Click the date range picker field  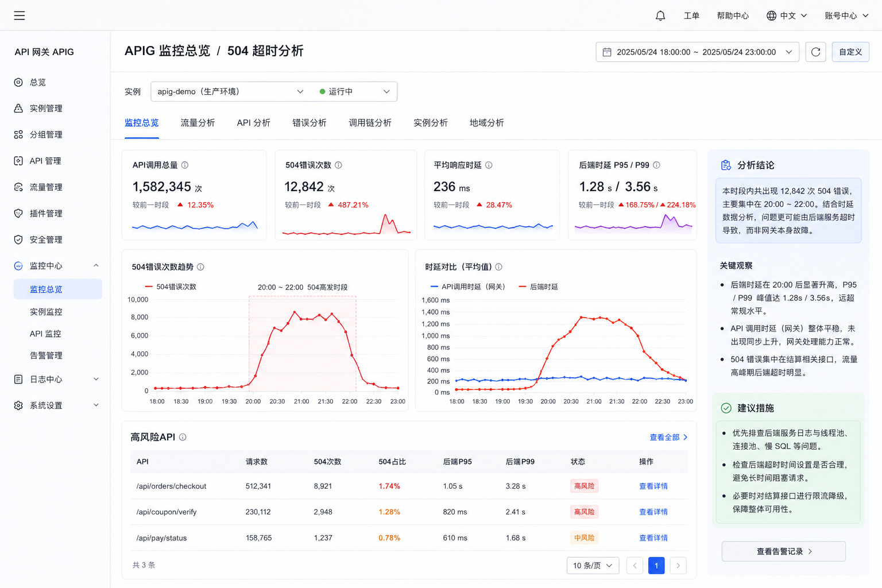[697, 52]
